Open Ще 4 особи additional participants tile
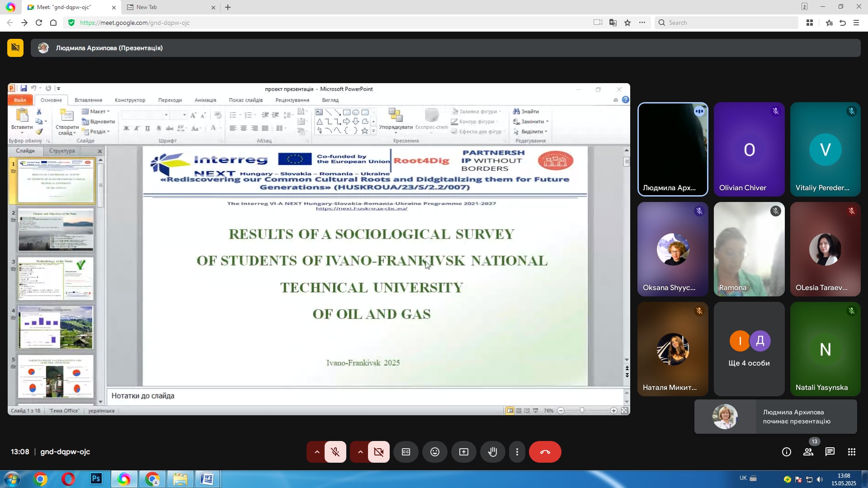 tap(749, 349)
